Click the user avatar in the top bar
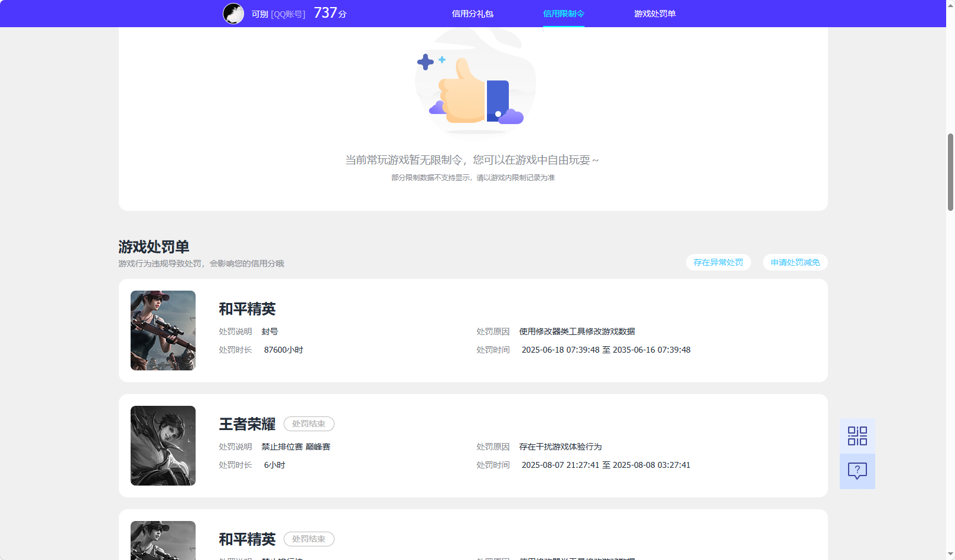955x560 pixels. [233, 13]
